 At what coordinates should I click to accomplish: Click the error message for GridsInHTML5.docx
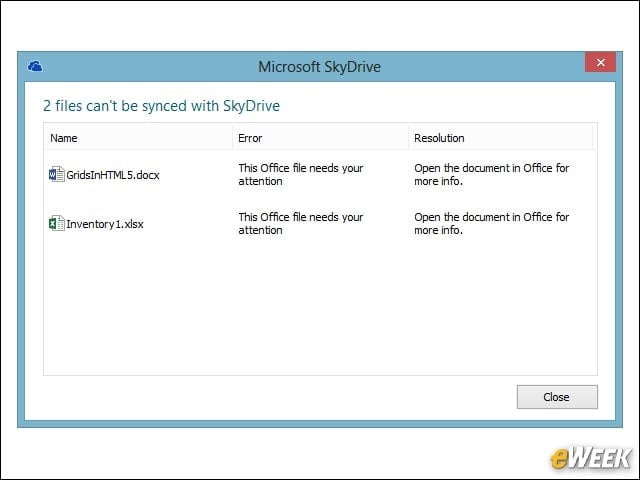(x=301, y=174)
